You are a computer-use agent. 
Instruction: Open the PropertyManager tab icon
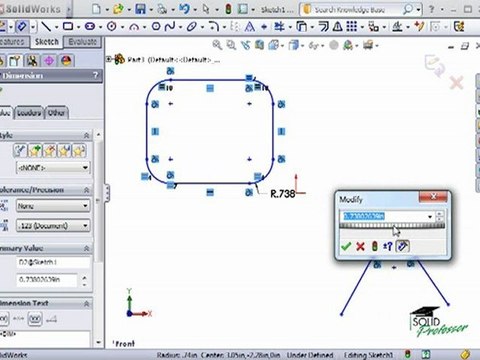[15, 61]
